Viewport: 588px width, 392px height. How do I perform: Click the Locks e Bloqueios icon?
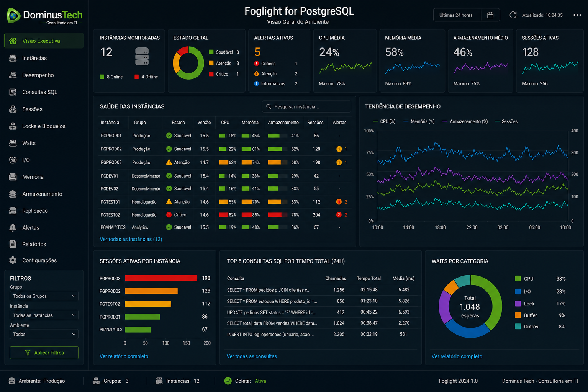pyautogui.click(x=13, y=126)
